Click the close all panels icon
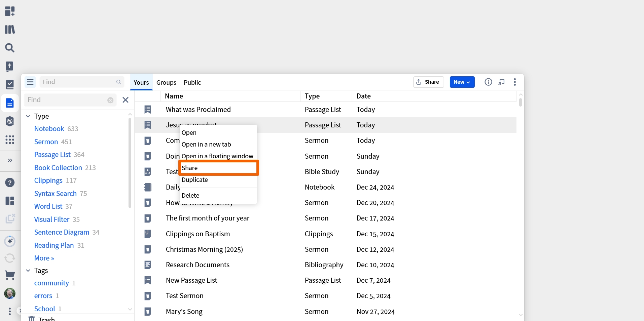 [10, 219]
